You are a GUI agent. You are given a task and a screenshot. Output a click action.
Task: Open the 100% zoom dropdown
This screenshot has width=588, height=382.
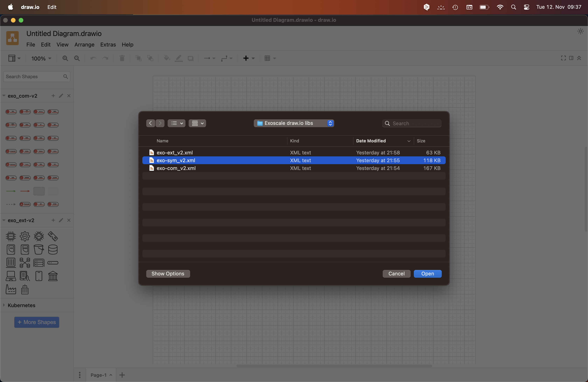point(41,59)
